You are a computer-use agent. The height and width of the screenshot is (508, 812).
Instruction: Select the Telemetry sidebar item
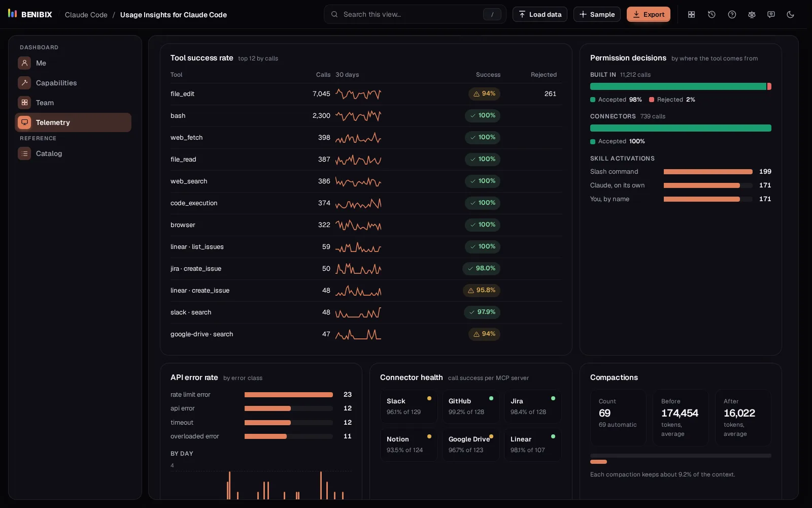coord(73,122)
